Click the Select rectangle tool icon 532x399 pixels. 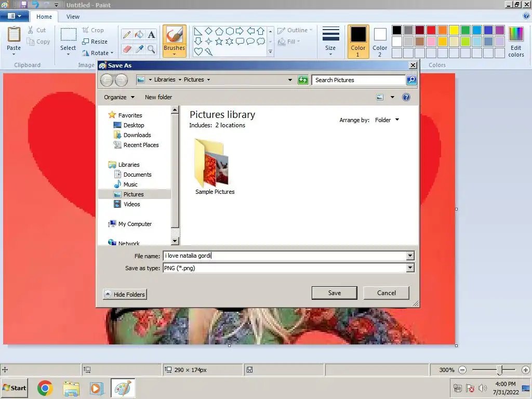pyautogui.click(x=68, y=35)
